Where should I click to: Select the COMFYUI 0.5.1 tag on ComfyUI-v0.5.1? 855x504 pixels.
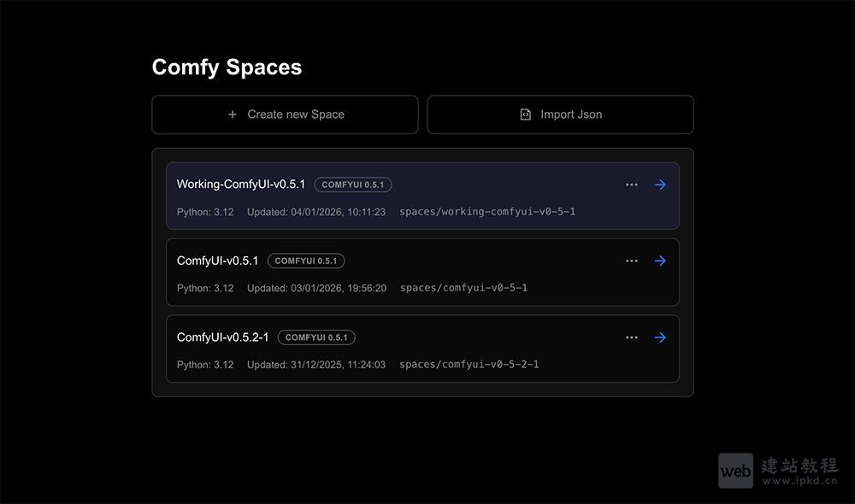coord(305,261)
